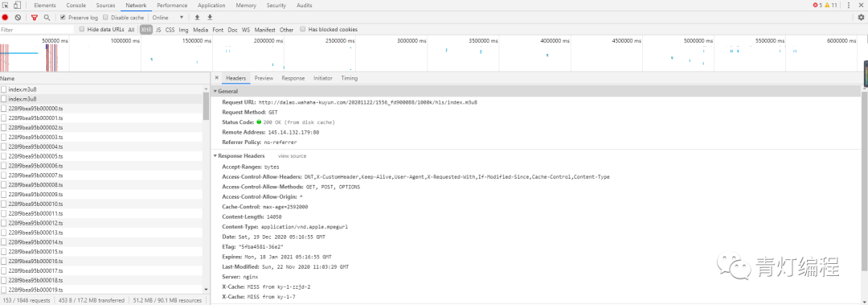Enable Disable cache checkbox
Image resolution: width=868 pixels, height=305 pixels.
106,18
